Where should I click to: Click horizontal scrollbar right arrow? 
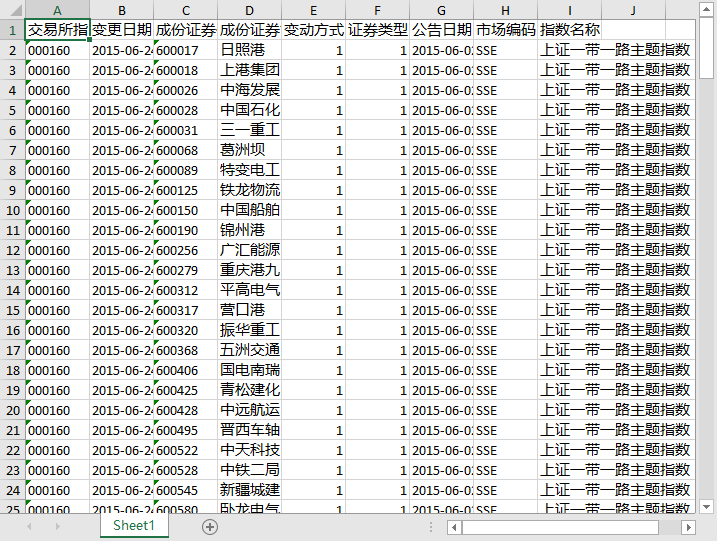pyautogui.click(x=689, y=527)
